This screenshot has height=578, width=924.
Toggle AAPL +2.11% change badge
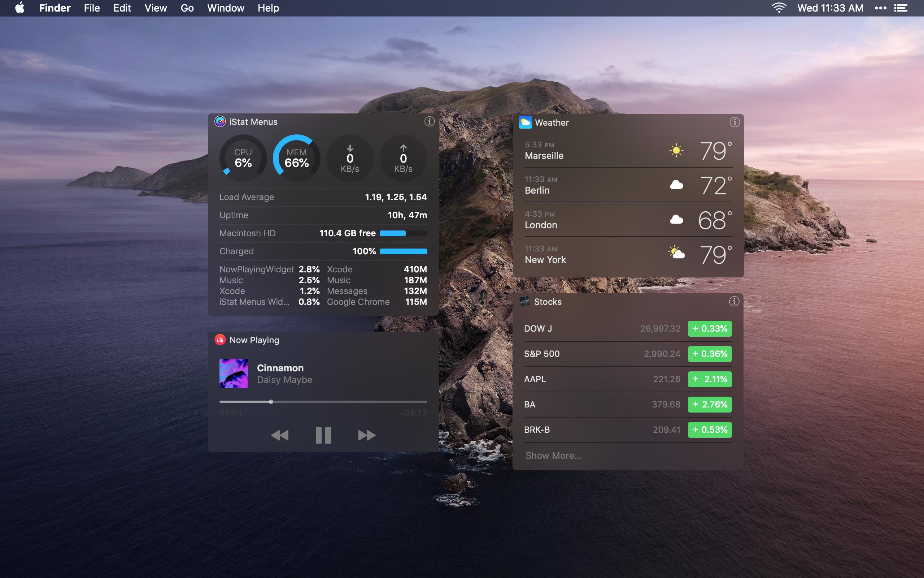[x=710, y=379]
